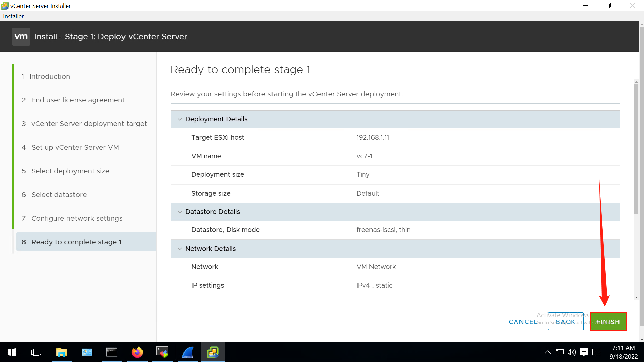Click the vCenter Server Installer title bar icon
The width and height of the screenshot is (644, 362).
click(x=5, y=6)
